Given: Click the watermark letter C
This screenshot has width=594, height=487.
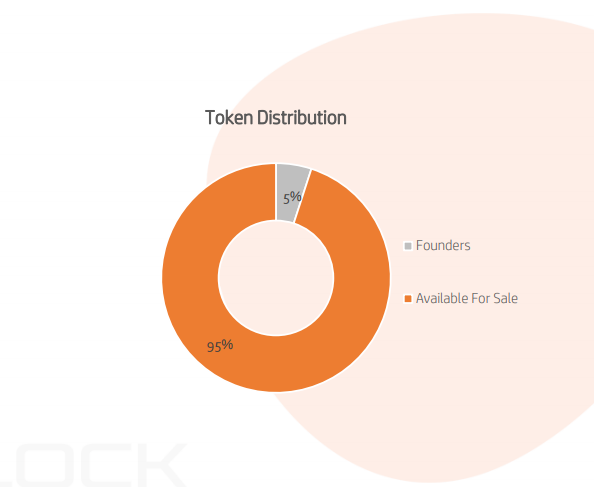Looking at the screenshot, I should pyautogui.click(x=107, y=466).
